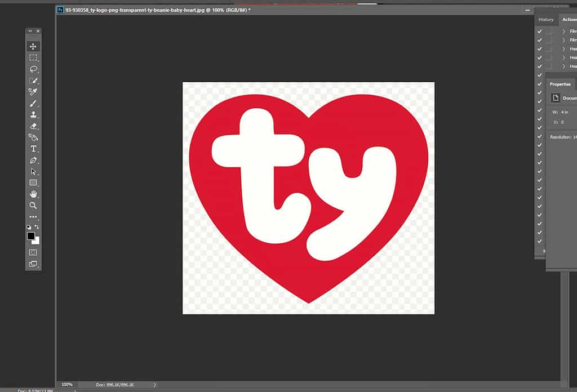Select the Quick Selection tool
Screen dimensions: 577x392
(33, 81)
